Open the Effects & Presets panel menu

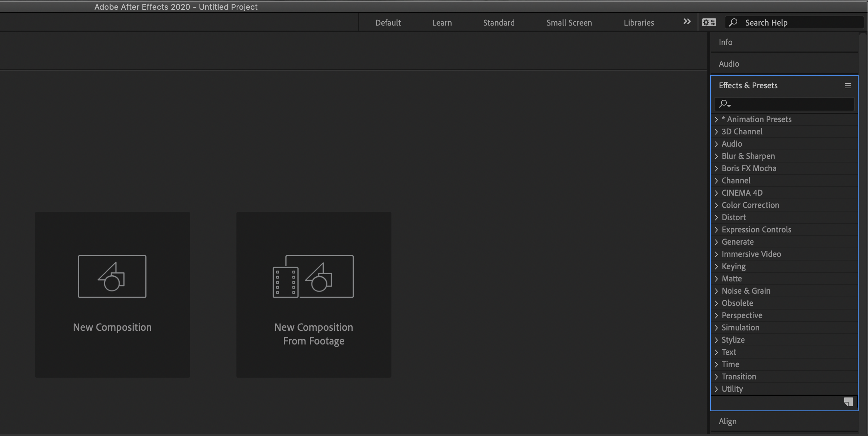[847, 86]
